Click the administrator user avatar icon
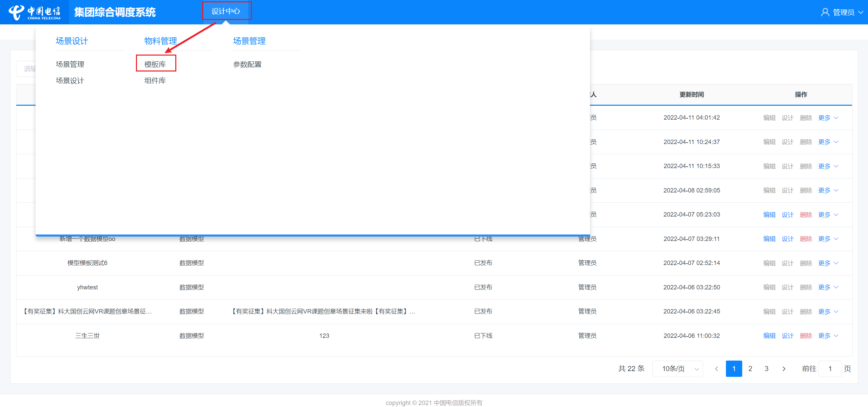 point(825,12)
